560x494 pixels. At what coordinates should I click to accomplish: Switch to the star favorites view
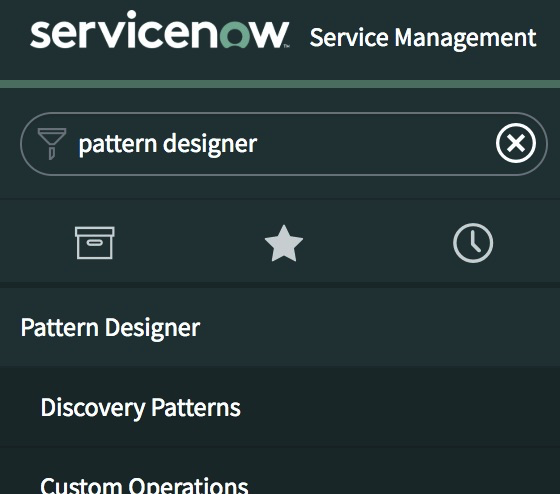tap(284, 243)
